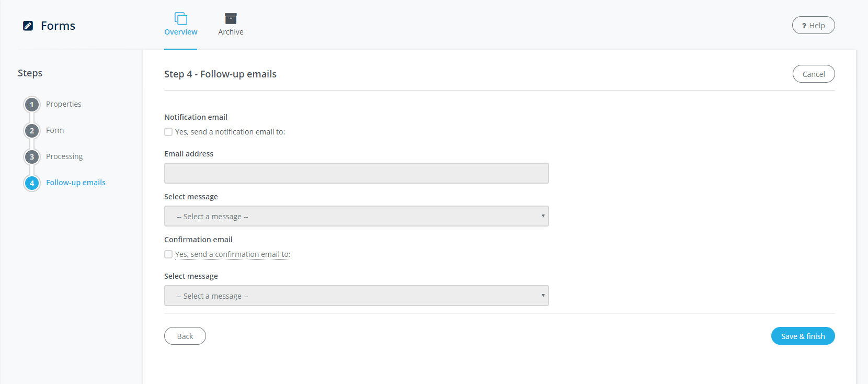Click the step 1 circle icon
The image size is (868, 384).
[32, 105]
